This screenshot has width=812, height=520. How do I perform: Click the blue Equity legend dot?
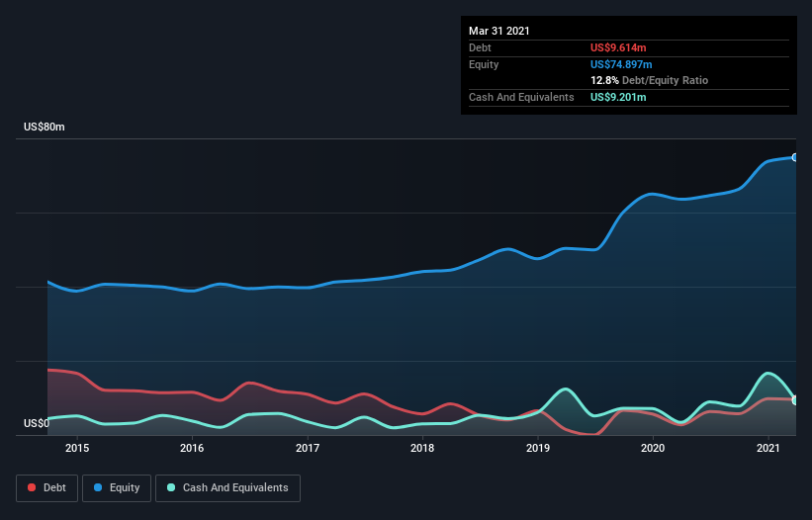(x=98, y=487)
